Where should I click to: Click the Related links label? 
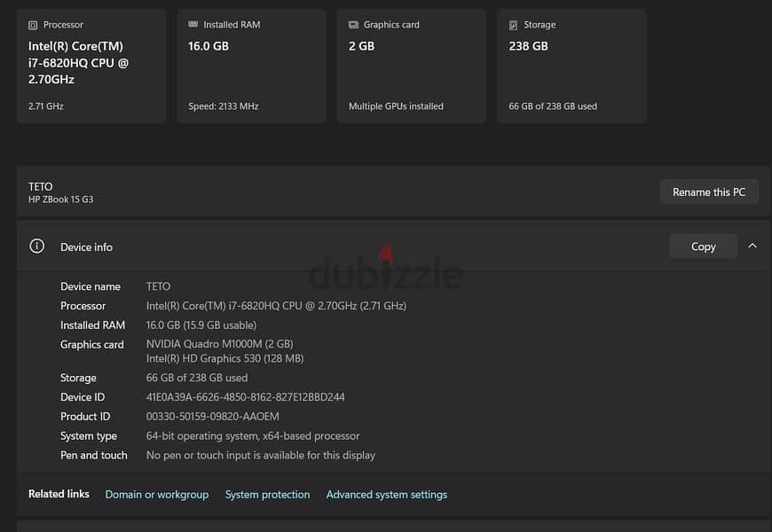click(59, 494)
